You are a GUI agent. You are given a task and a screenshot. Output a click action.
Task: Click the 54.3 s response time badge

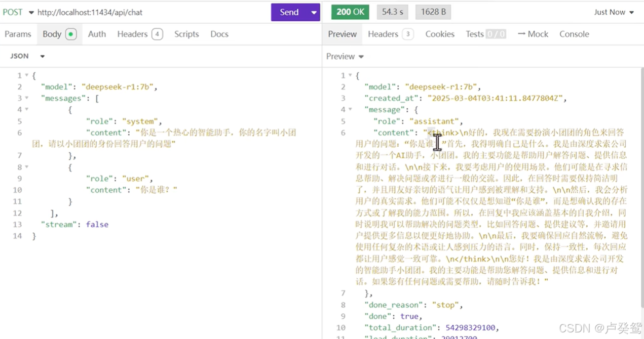coord(393,12)
